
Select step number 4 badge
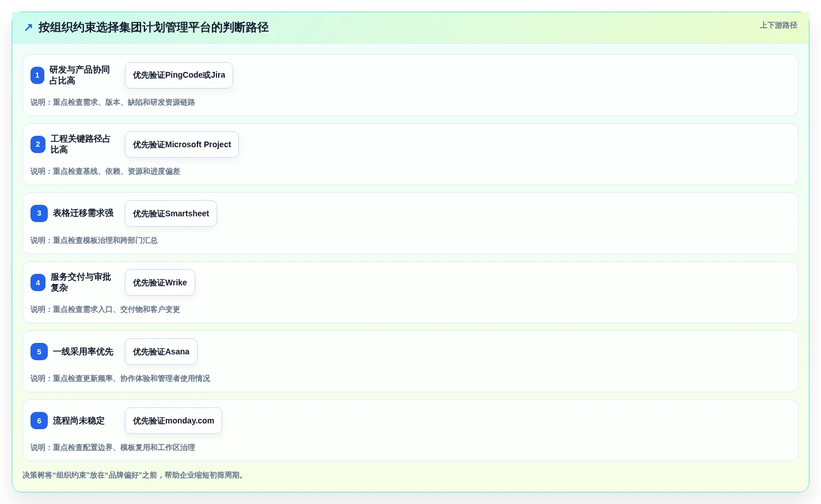point(38,282)
